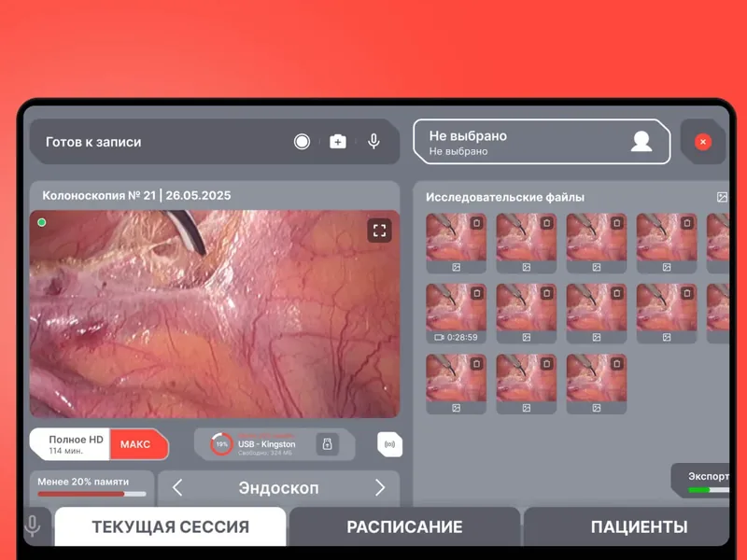Click the patient avatar icon
The height and width of the screenshot is (560, 747).
(x=641, y=142)
